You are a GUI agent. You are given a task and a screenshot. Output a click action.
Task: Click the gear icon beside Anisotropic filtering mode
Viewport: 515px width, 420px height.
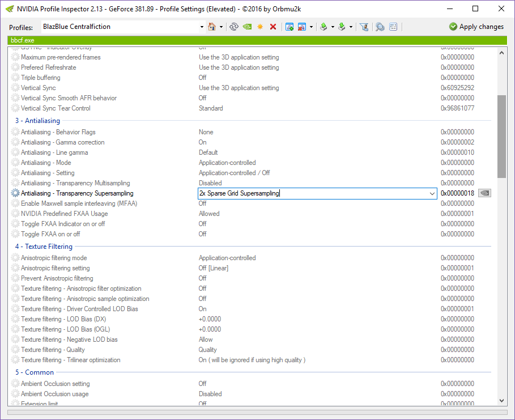(15, 258)
